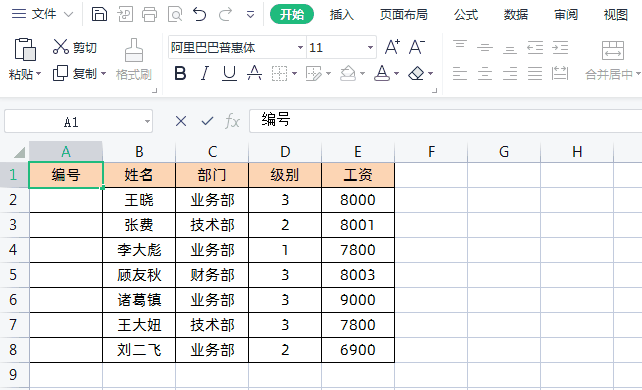Decrease font size with A-

click(417, 47)
